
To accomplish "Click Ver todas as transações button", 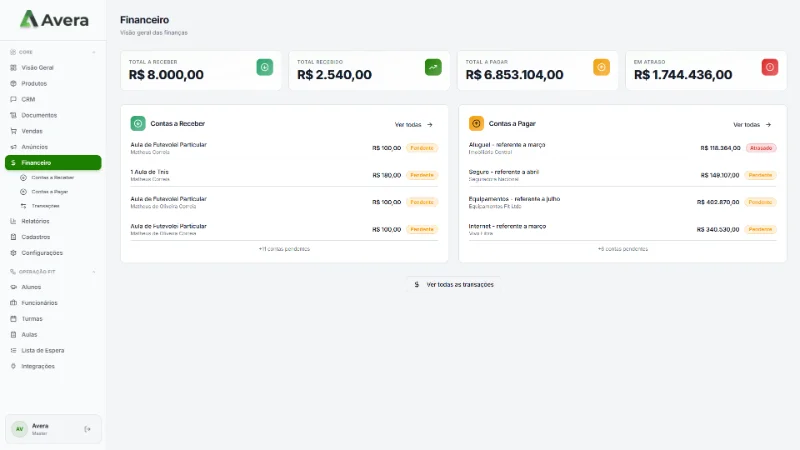I will point(454,285).
